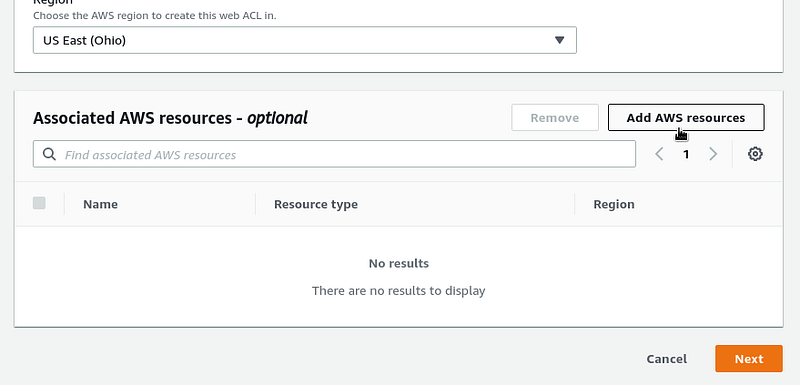Focus the Find associated AWS resources field
This screenshot has height=385, width=800.
coord(334,154)
